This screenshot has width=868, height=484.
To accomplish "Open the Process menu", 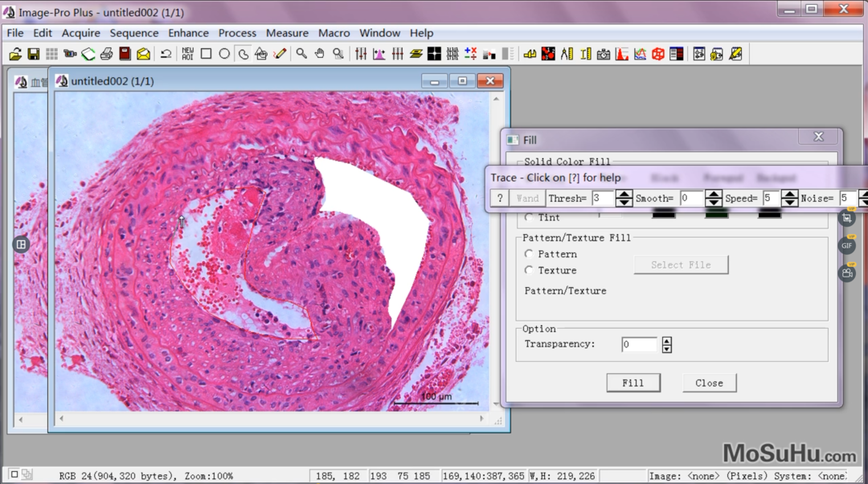I will click(x=237, y=33).
